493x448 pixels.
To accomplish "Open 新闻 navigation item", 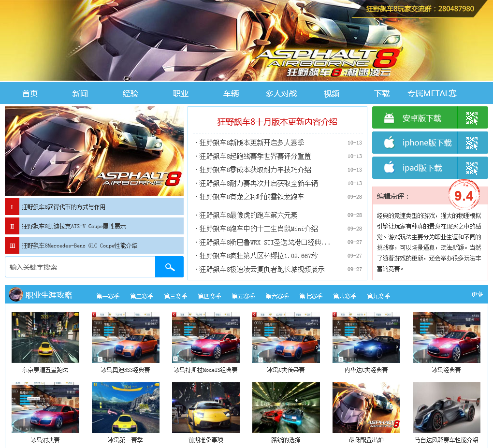I will 80,93.
